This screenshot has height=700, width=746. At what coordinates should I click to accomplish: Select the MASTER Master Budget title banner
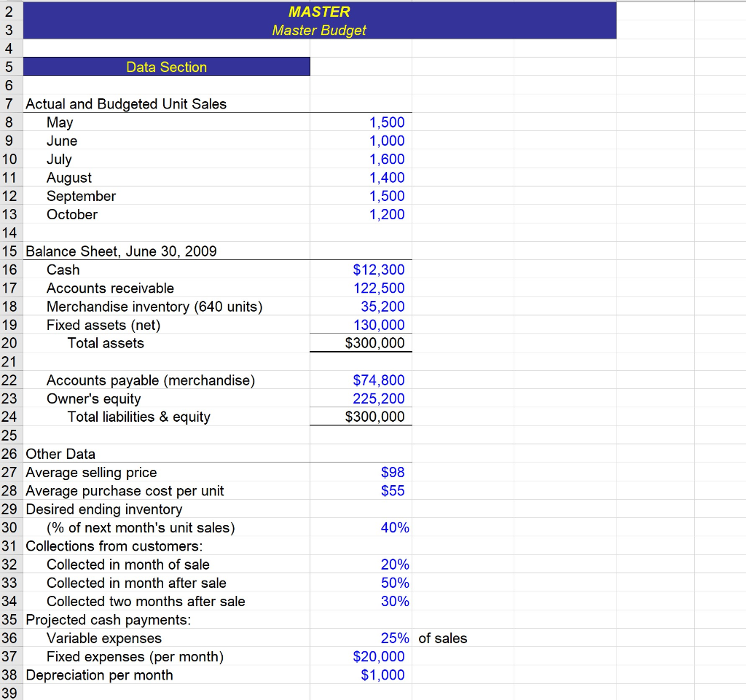pyautogui.click(x=319, y=20)
